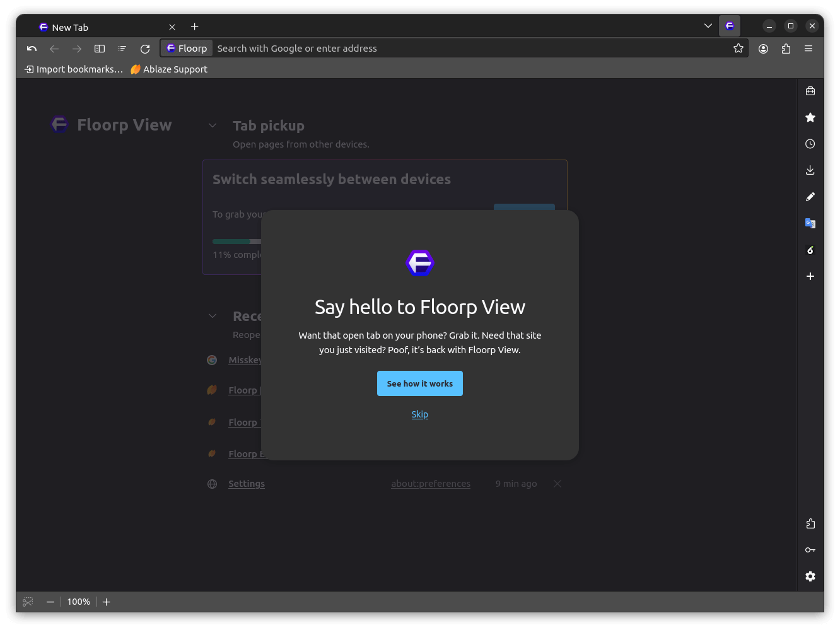Open the Bookmarks sidebar panel
This screenshot has width=840, height=630.
pyautogui.click(x=810, y=117)
